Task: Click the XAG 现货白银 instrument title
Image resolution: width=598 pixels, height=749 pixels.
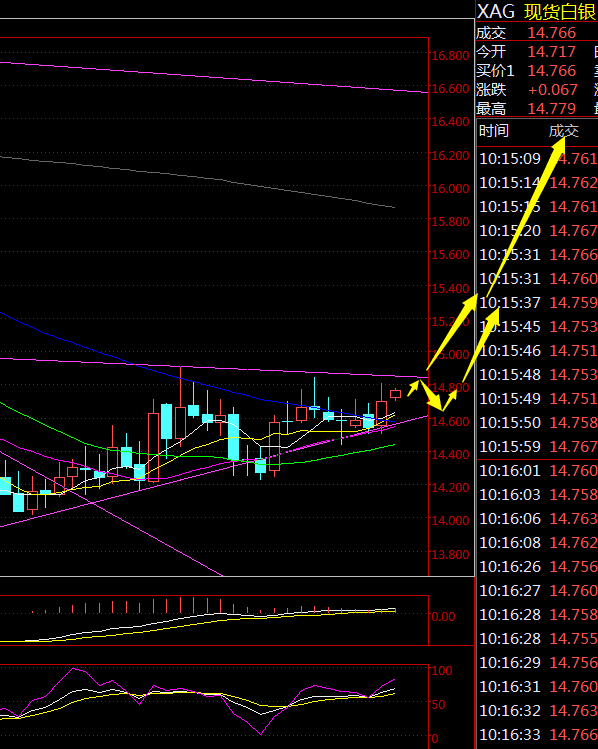Action: click(x=537, y=11)
